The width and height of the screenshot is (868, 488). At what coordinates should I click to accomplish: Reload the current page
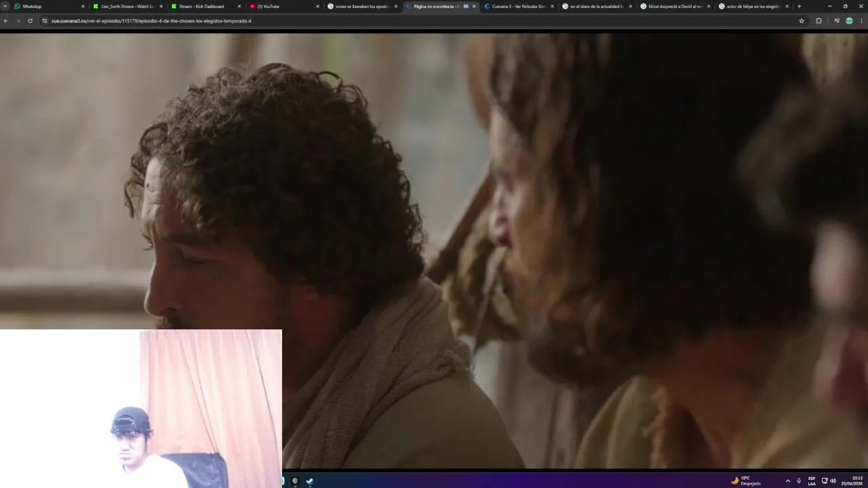[30, 21]
